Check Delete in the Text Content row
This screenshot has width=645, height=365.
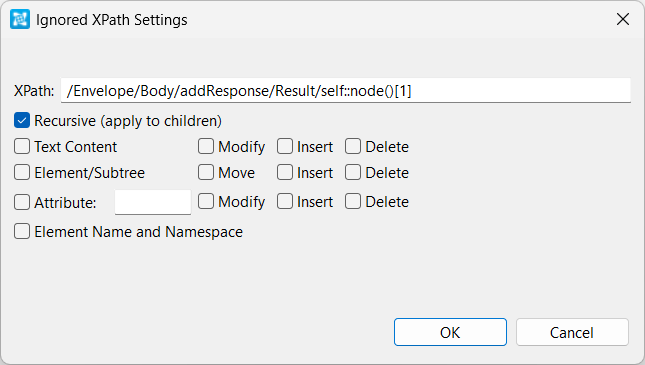point(353,146)
